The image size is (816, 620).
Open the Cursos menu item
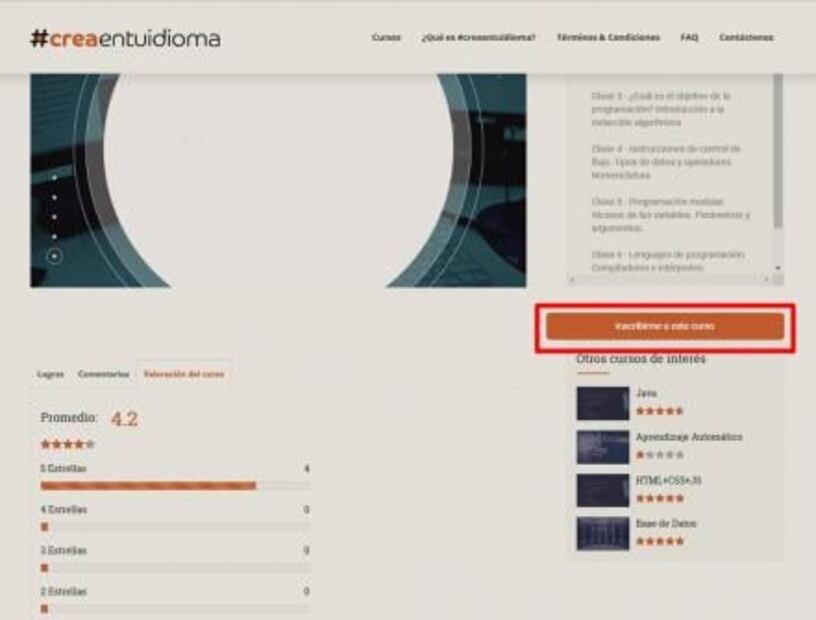coord(386,38)
